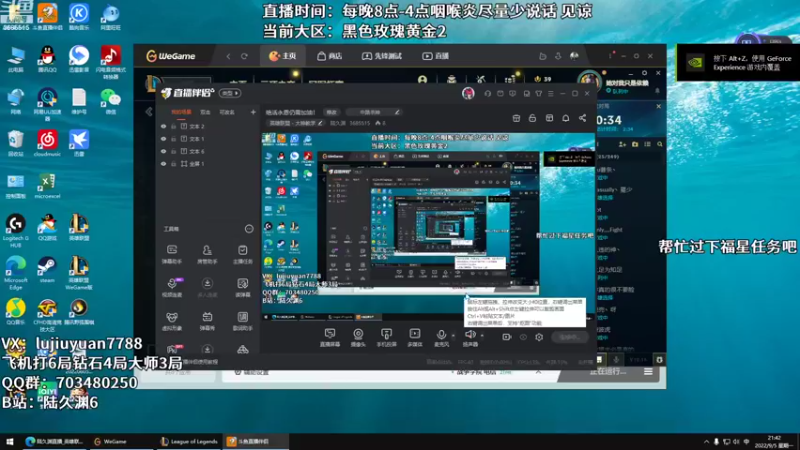Add a multimedia source
The height and width of the screenshot is (450, 800).
coord(415,337)
